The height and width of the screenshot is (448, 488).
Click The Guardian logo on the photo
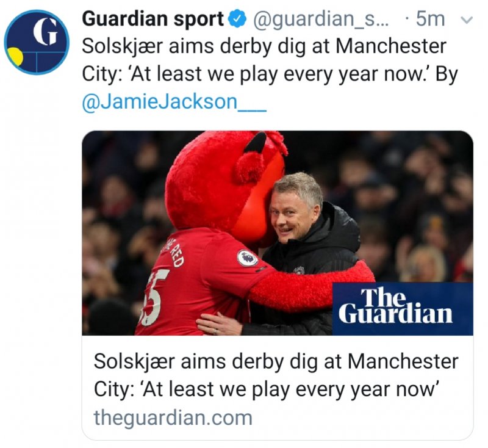(x=403, y=307)
